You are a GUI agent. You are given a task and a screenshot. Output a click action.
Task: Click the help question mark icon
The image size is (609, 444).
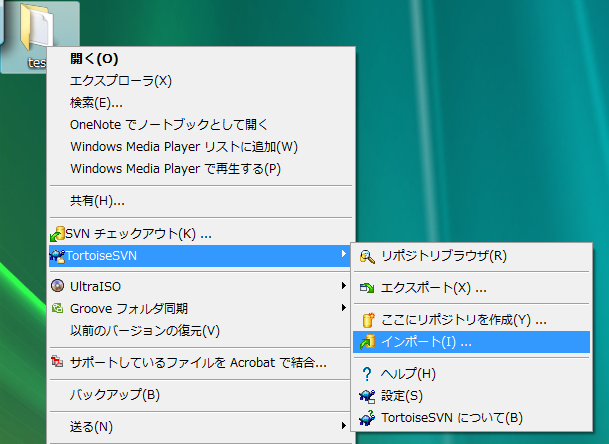pyautogui.click(x=367, y=374)
